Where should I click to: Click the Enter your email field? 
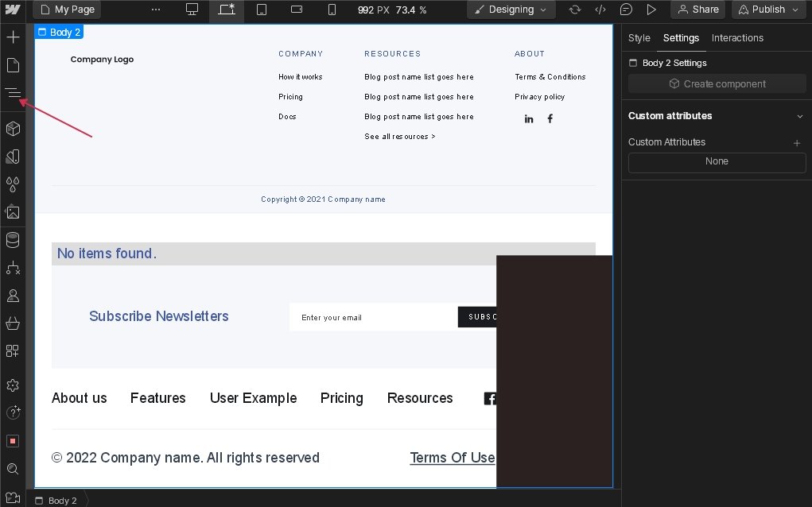tap(373, 317)
